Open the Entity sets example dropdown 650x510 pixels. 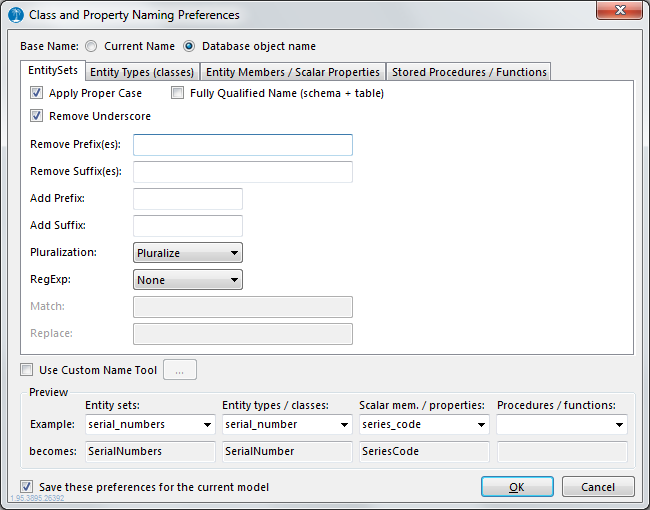click(150, 424)
